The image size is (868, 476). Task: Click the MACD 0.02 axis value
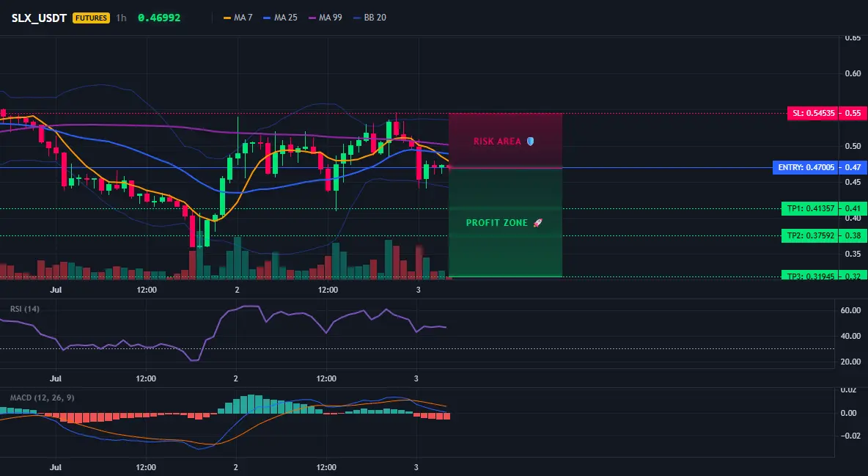pos(849,390)
